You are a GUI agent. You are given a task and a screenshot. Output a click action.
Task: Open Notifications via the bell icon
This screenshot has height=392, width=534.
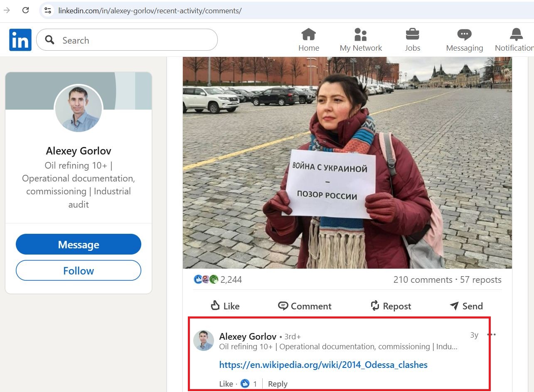pyautogui.click(x=515, y=34)
